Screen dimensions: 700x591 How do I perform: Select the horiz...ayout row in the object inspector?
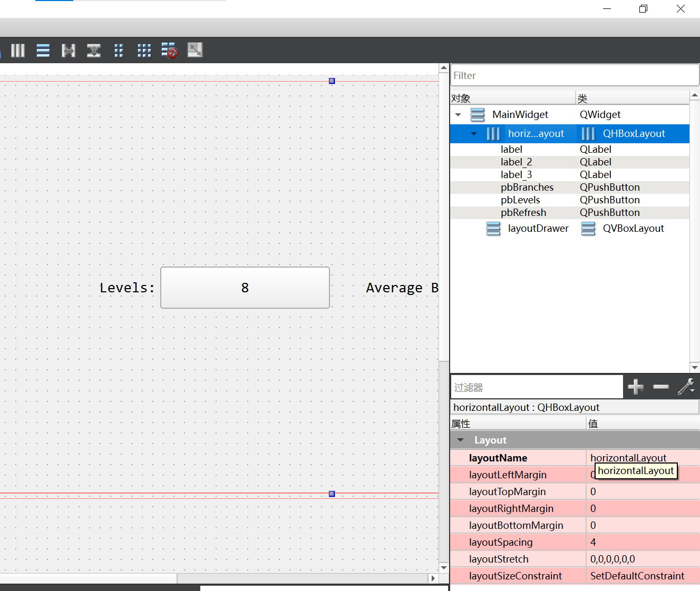pyautogui.click(x=570, y=134)
